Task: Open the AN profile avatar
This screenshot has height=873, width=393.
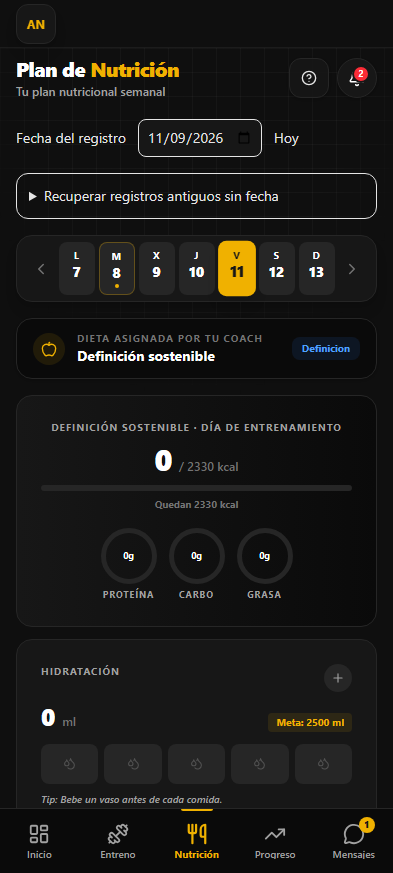Action: [x=36, y=24]
